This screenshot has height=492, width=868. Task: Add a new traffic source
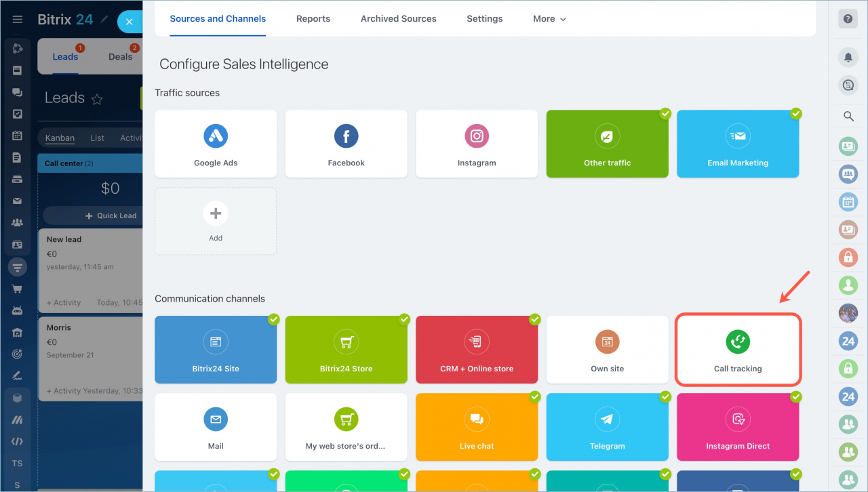(216, 222)
